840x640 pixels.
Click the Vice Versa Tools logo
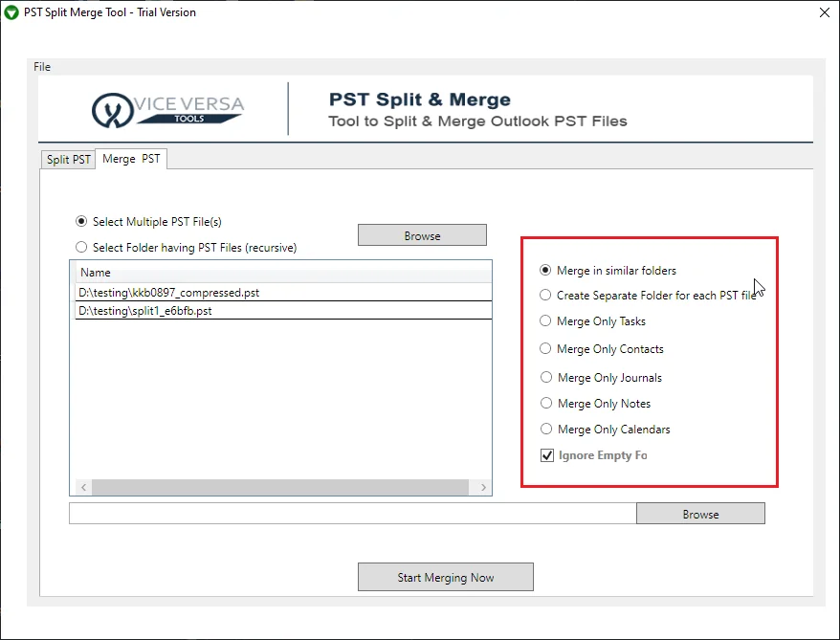(x=167, y=110)
